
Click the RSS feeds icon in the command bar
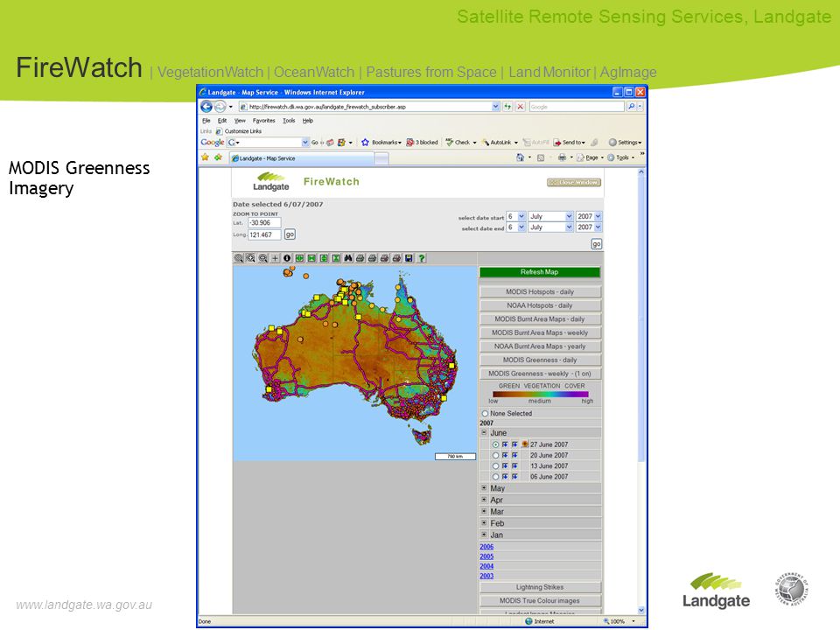coord(541,157)
